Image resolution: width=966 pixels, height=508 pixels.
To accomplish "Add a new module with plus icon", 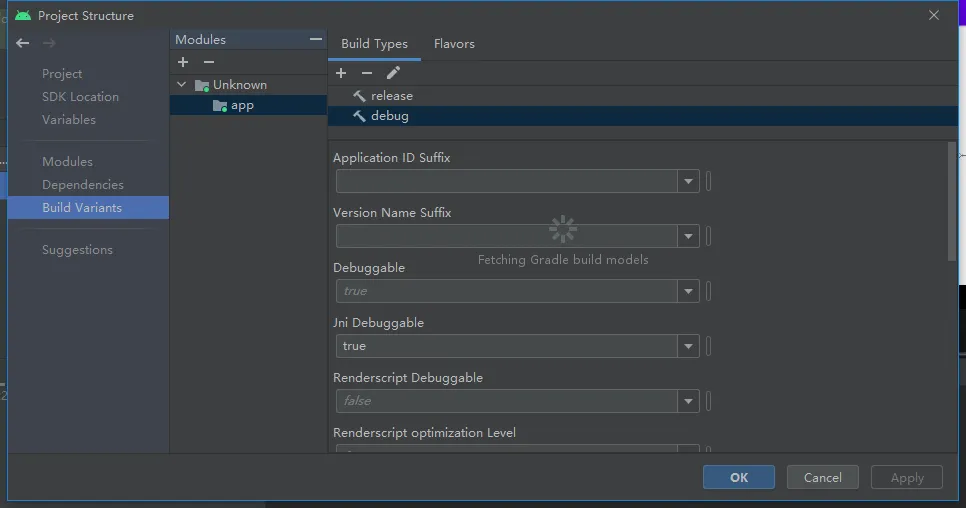I will (183, 62).
